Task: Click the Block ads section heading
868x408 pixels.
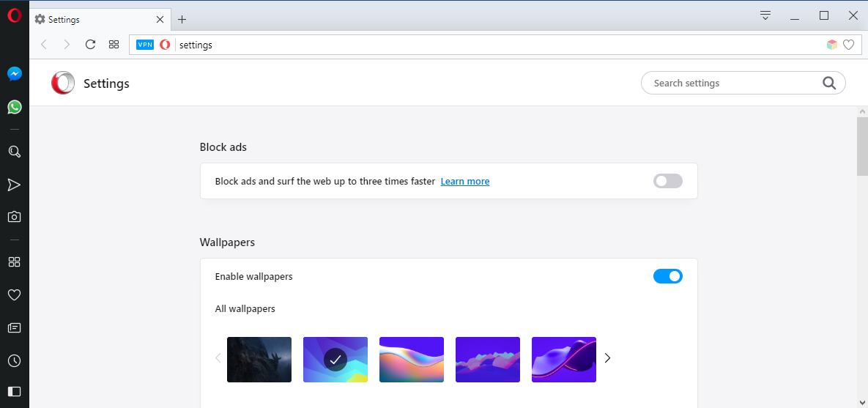Action: [223, 147]
